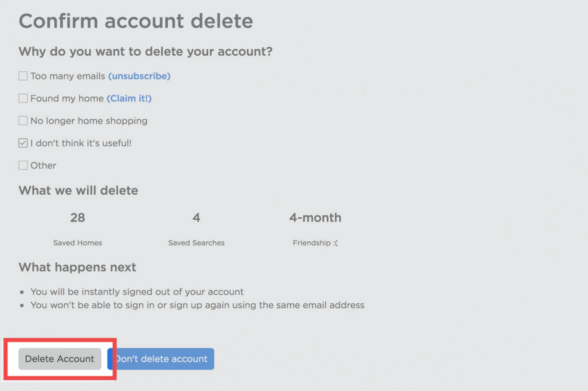This screenshot has width=588, height=391.
Task: Click the label text "Found my home"
Action: (x=67, y=98)
